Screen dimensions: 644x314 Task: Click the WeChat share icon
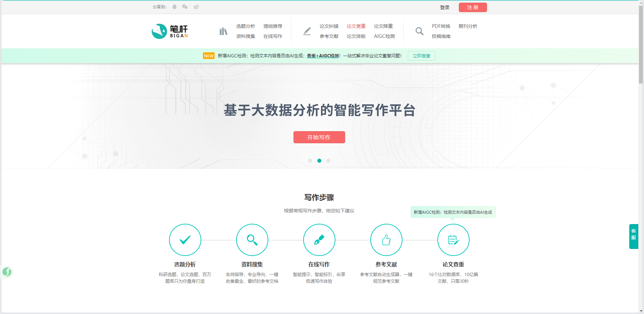click(185, 7)
